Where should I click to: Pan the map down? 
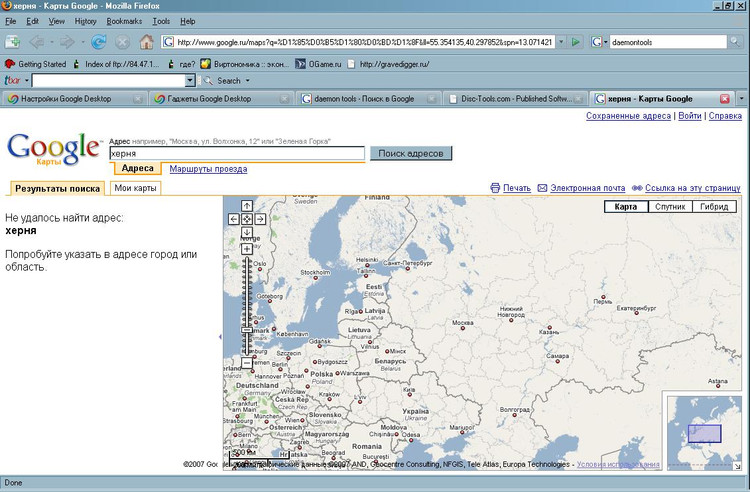coord(247,232)
